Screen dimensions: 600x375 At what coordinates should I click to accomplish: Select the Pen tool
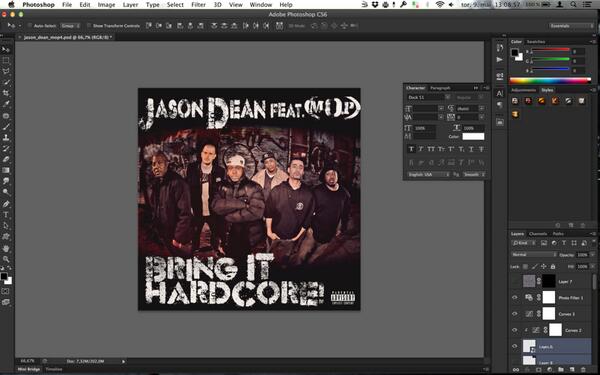tap(6, 204)
